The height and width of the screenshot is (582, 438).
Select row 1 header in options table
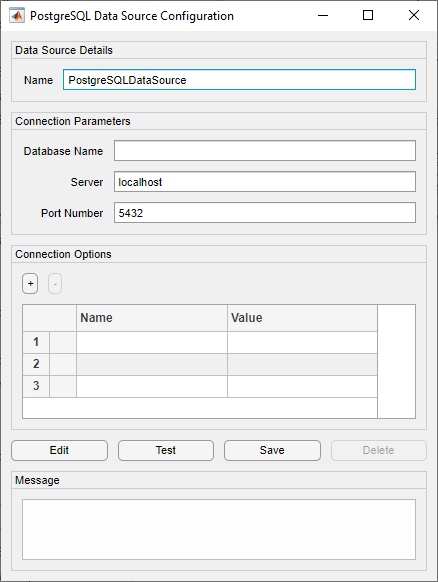(36, 342)
